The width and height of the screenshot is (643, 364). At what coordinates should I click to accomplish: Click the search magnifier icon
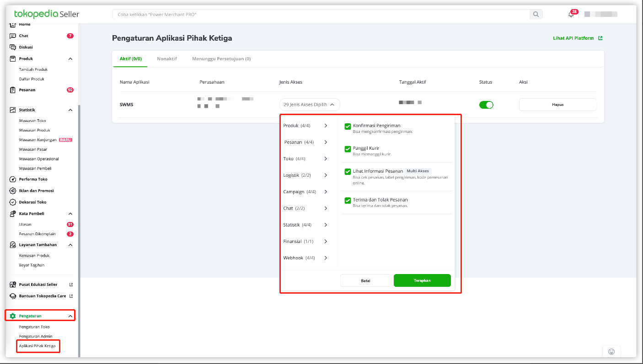coord(536,15)
